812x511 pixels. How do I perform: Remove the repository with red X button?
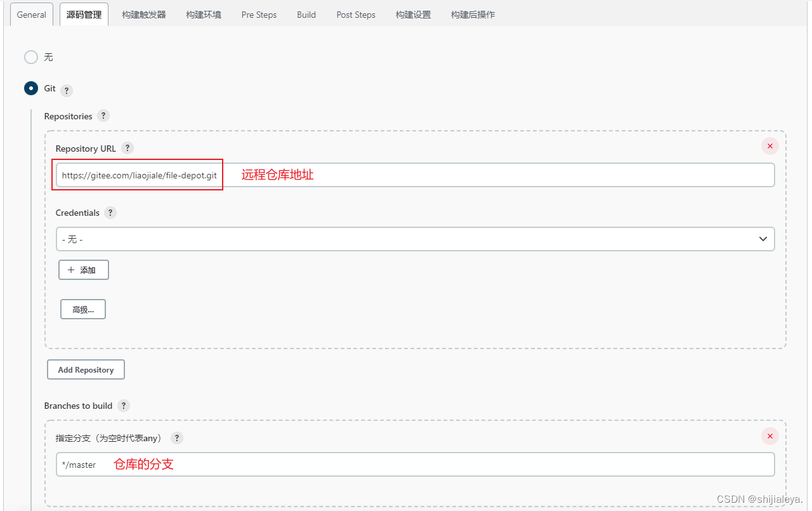point(770,146)
